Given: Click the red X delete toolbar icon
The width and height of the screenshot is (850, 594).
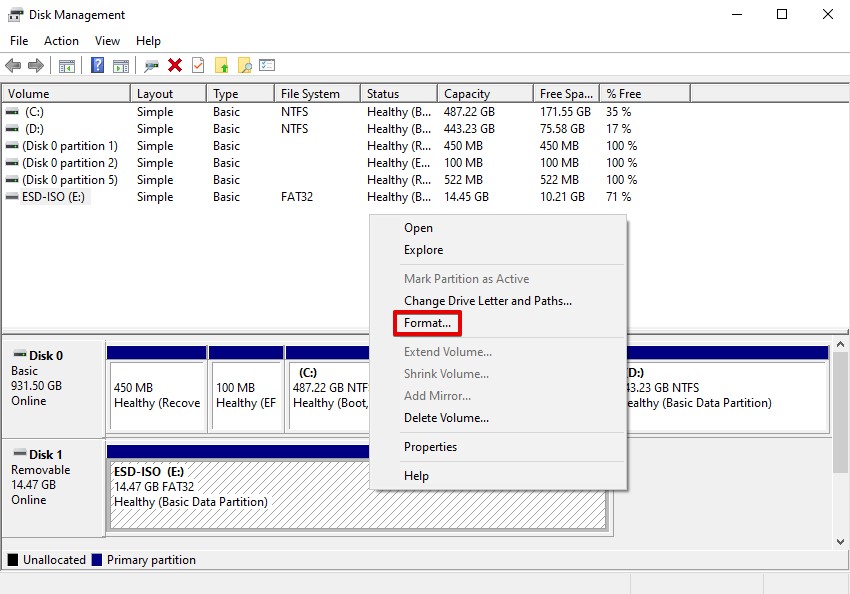Looking at the screenshot, I should tap(174, 64).
